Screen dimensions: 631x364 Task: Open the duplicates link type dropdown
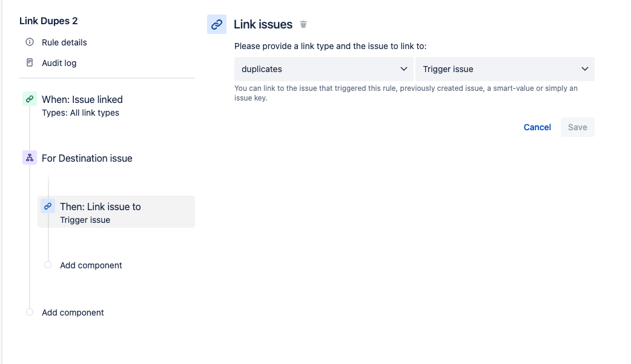click(x=324, y=69)
